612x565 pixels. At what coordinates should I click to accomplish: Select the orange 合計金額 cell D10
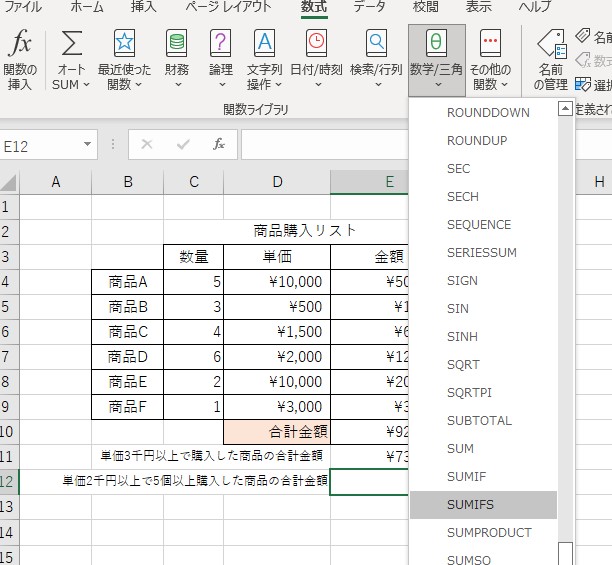pos(277,432)
